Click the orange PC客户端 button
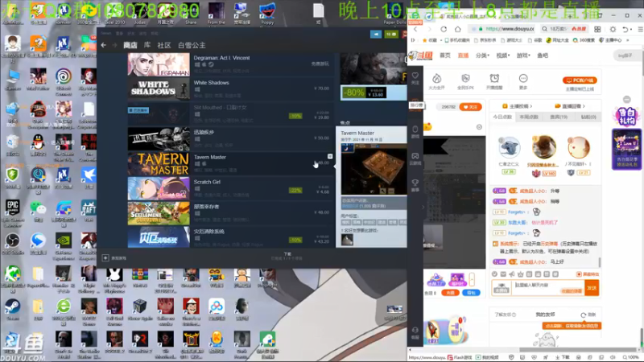 [580, 80]
